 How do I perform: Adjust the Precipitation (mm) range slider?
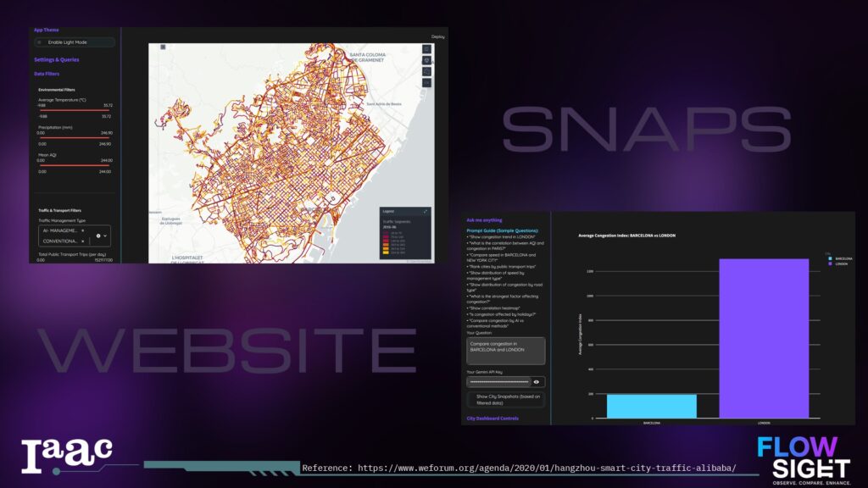click(x=75, y=138)
